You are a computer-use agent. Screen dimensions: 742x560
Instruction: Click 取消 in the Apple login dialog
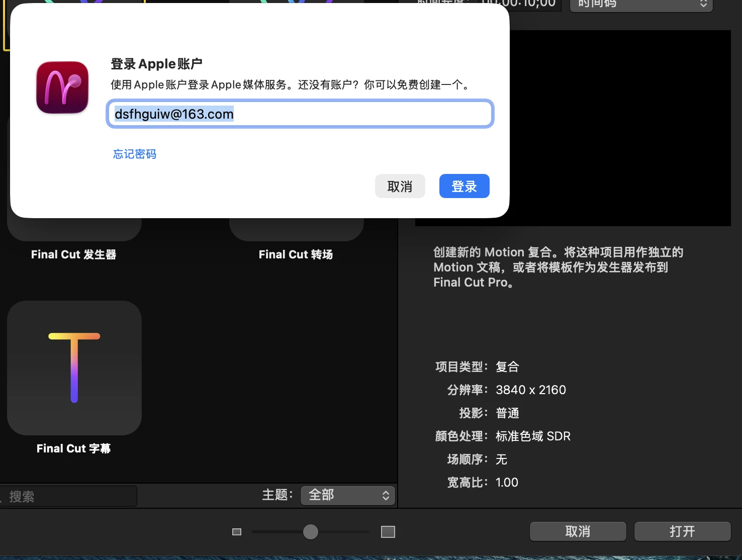pos(400,186)
